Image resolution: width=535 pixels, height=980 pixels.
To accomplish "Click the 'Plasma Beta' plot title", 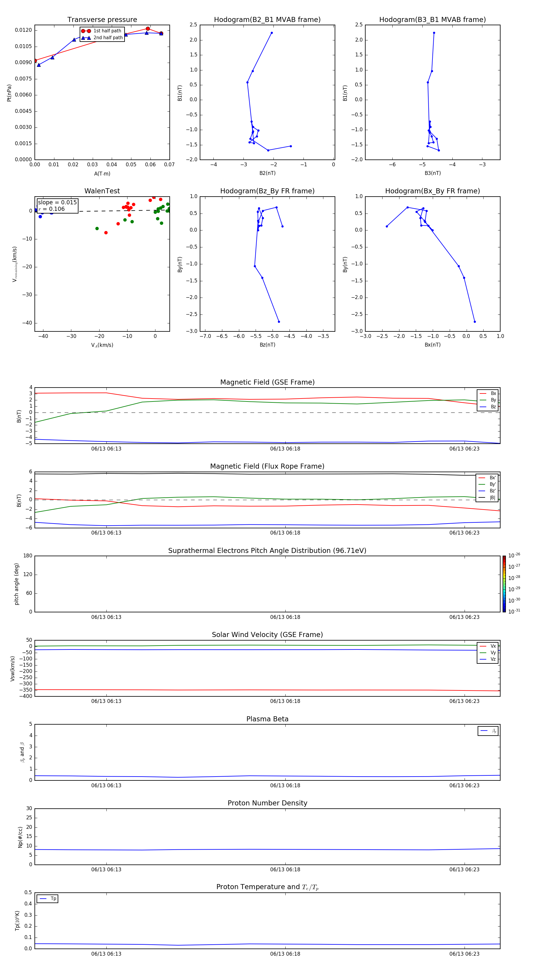I will pyautogui.click(x=267, y=719).
